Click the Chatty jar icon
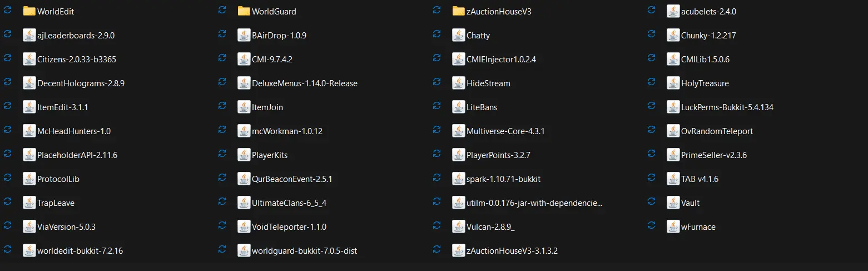 (459, 35)
